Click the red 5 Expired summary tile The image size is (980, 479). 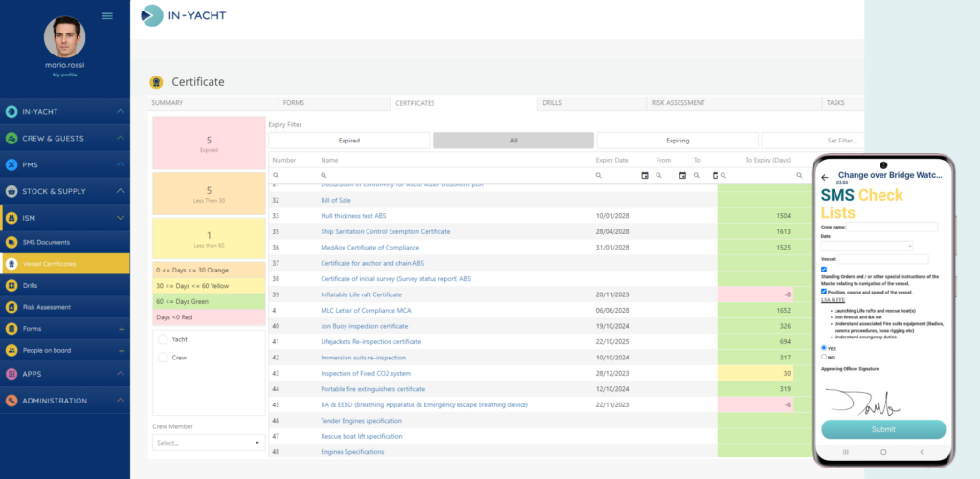[209, 143]
